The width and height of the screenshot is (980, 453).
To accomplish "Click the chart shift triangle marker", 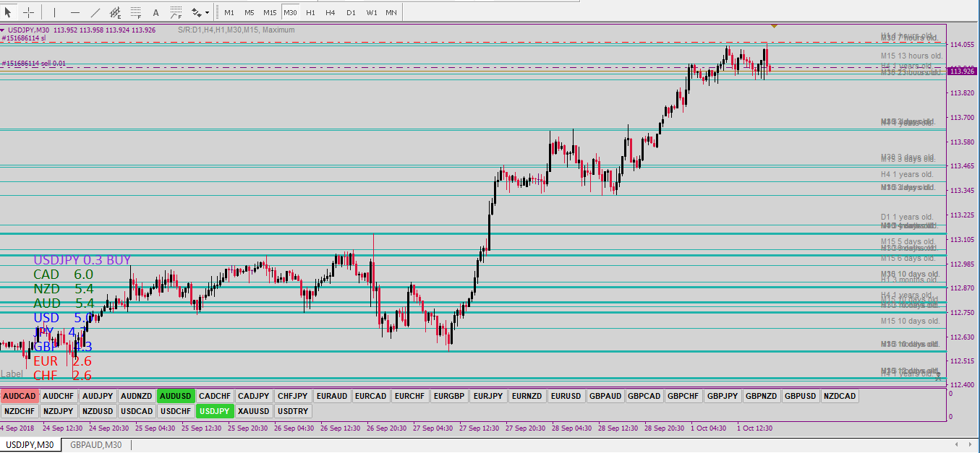I will click(774, 26).
